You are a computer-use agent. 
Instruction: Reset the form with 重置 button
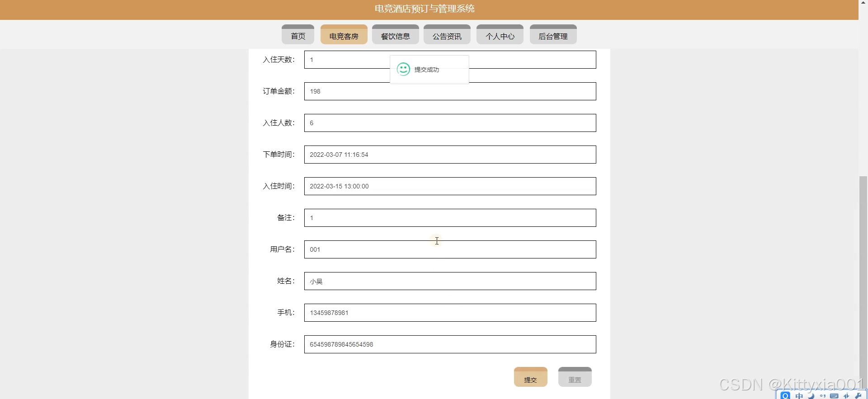point(575,377)
